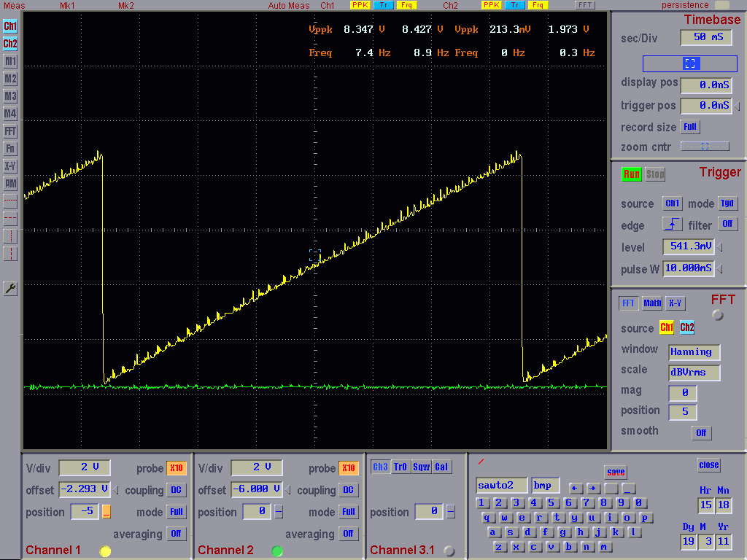747x560 pixels.
Task: Toggle trigger filter Off button
Action: pyautogui.click(x=727, y=224)
